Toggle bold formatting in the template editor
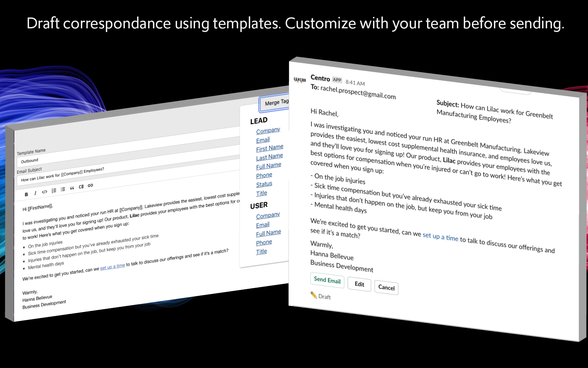The width and height of the screenshot is (588, 368). point(26,194)
